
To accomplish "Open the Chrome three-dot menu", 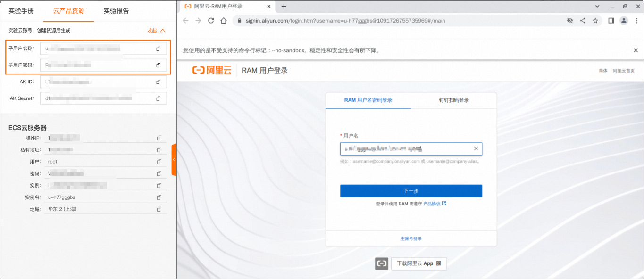I will (x=636, y=21).
